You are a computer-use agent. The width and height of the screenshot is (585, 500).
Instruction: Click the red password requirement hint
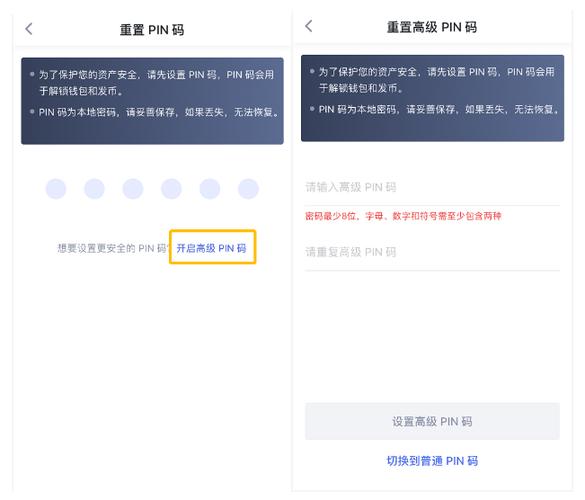coord(403,216)
